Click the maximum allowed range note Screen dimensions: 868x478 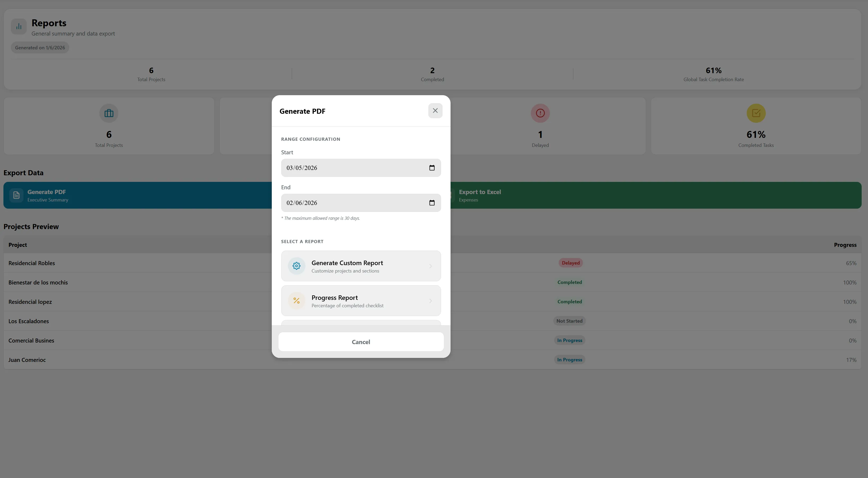(x=321, y=218)
